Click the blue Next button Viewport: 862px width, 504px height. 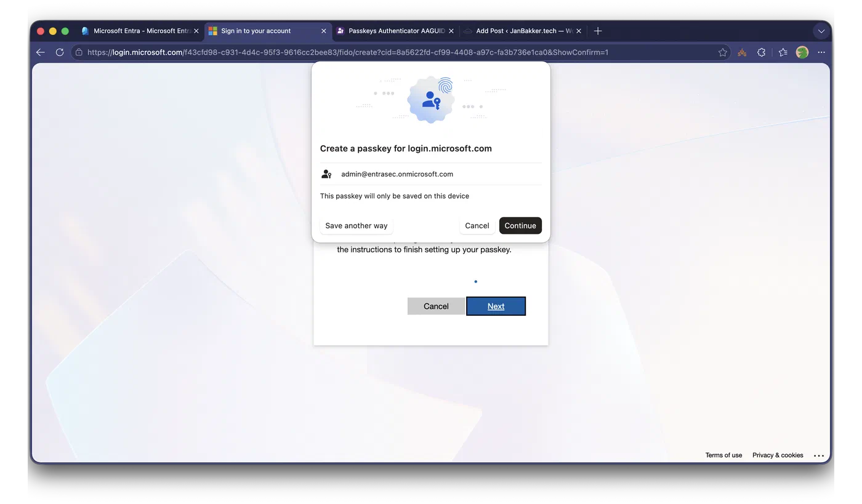496,306
